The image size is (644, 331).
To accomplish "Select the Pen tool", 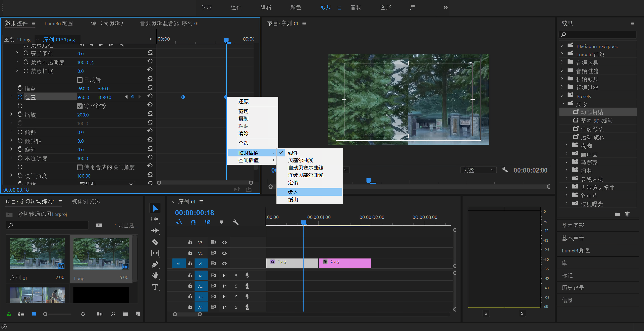I will coord(155,264).
